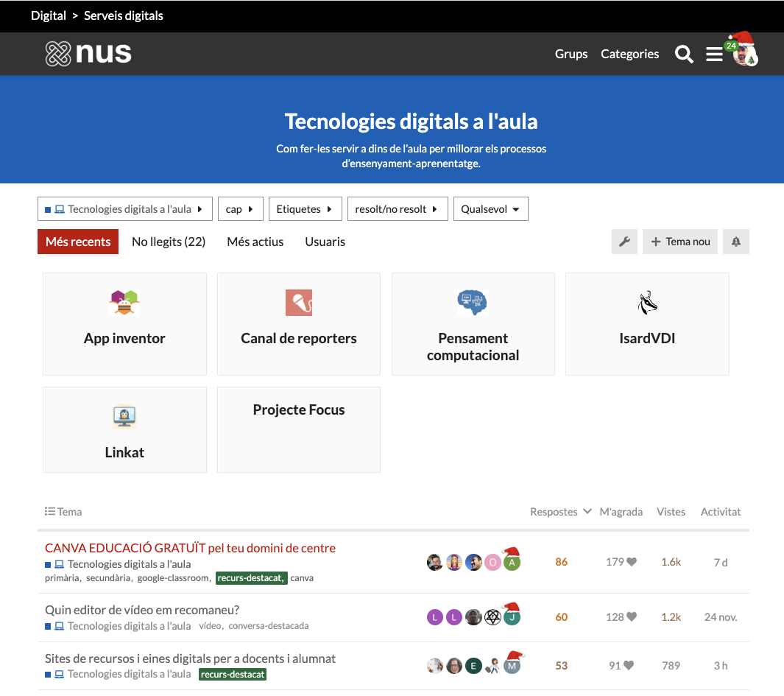784x696 pixels.
Task: Click the notification bell button
Action: pyautogui.click(x=736, y=242)
